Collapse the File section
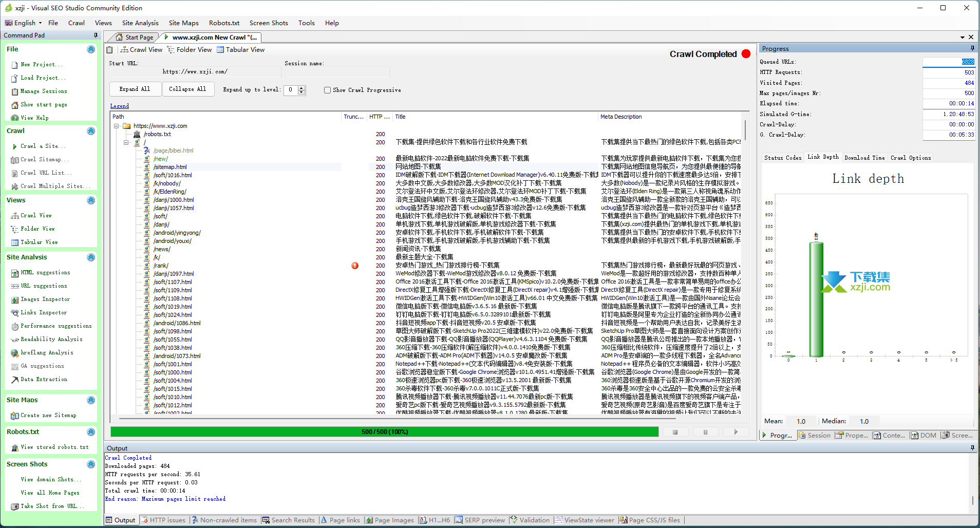This screenshot has height=528, width=980. coord(91,49)
